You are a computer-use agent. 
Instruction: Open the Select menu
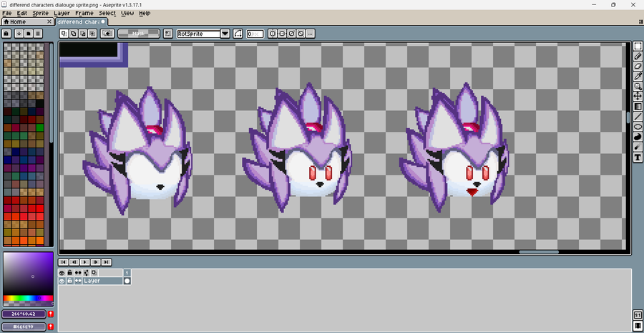[x=107, y=13]
